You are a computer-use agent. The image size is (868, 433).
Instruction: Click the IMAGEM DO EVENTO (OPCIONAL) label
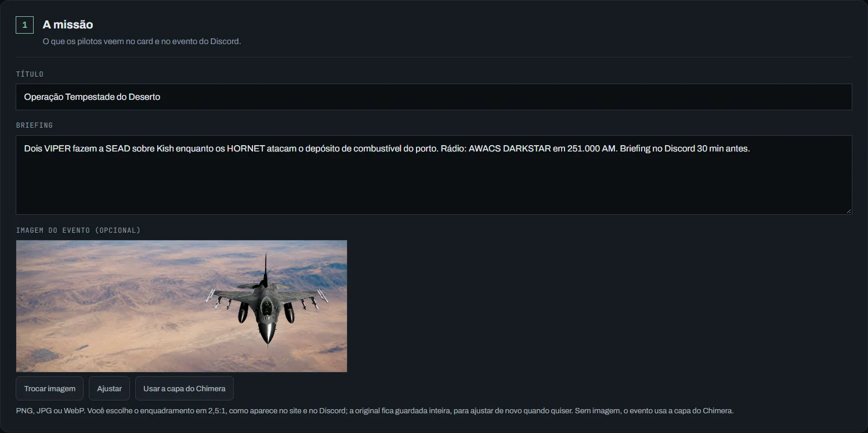click(x=78, y=230)
